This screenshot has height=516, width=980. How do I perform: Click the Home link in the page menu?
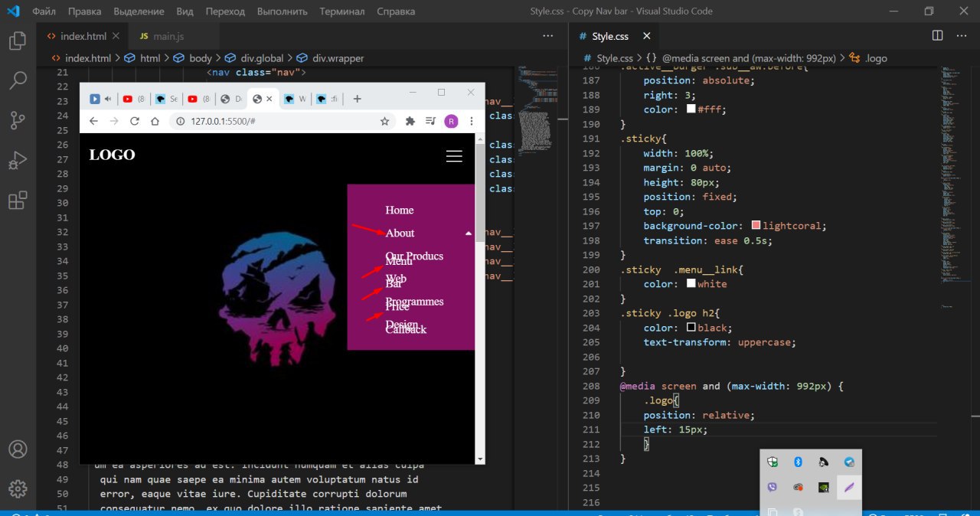coord(399,210)
